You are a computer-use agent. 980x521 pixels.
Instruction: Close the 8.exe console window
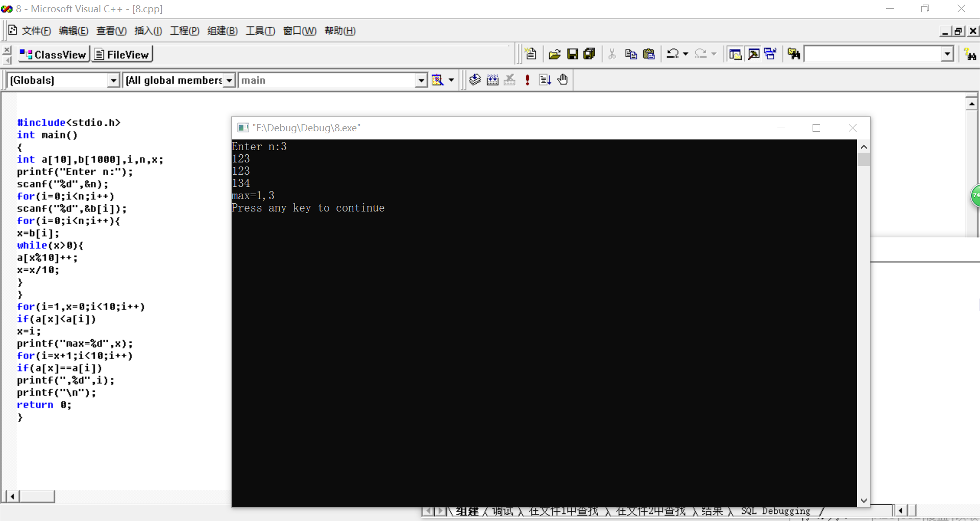tap(852, 128)
